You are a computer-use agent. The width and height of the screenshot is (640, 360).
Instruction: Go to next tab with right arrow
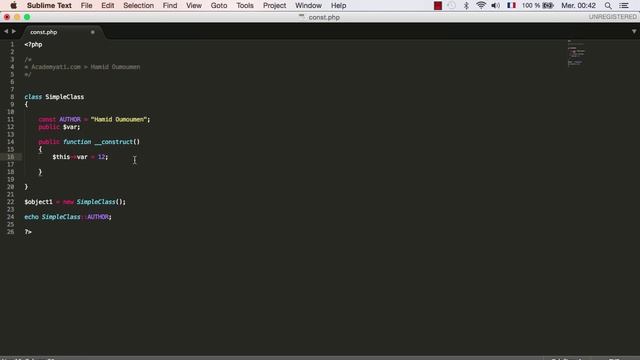click(14, 31)
